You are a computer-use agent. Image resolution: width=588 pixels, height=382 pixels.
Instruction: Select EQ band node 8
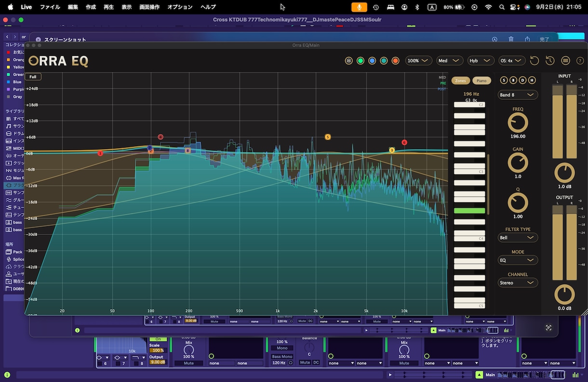pos(188,150)
